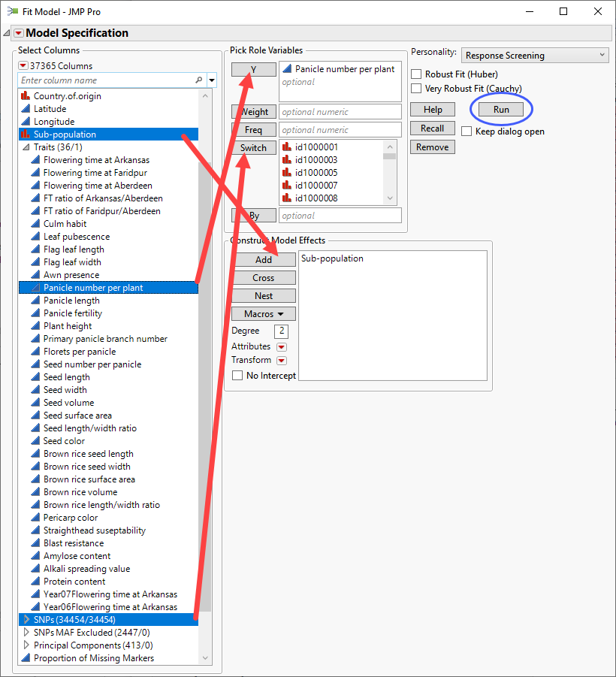Select Panicle number per plant in Y role
Viewport: 616px width, 677px height.
click(x=339, y=69)
